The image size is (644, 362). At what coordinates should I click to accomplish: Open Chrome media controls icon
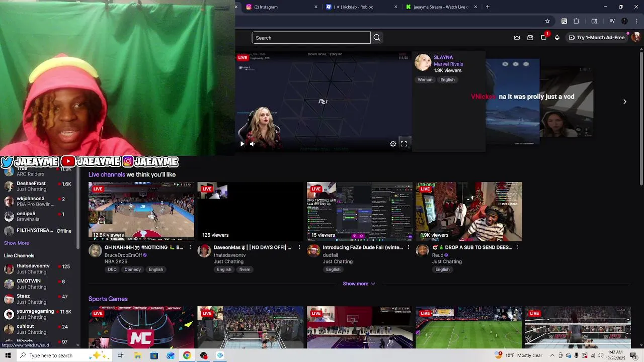tap(612, 21)
